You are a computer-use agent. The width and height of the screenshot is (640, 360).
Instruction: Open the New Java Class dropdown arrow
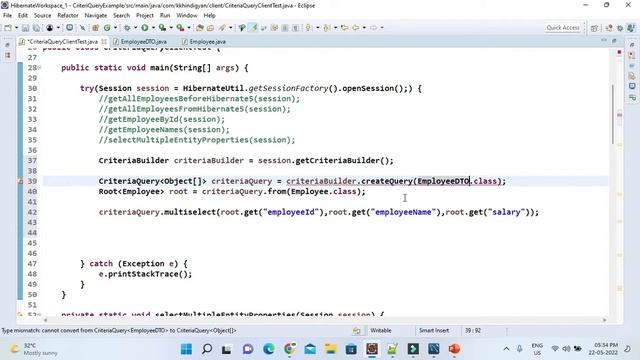coord(116,28)
